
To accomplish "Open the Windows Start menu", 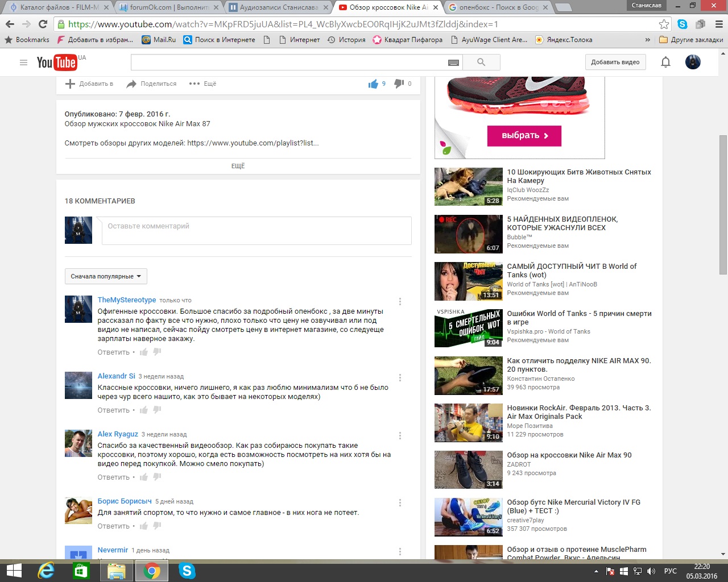I will (x=14, y=571).
